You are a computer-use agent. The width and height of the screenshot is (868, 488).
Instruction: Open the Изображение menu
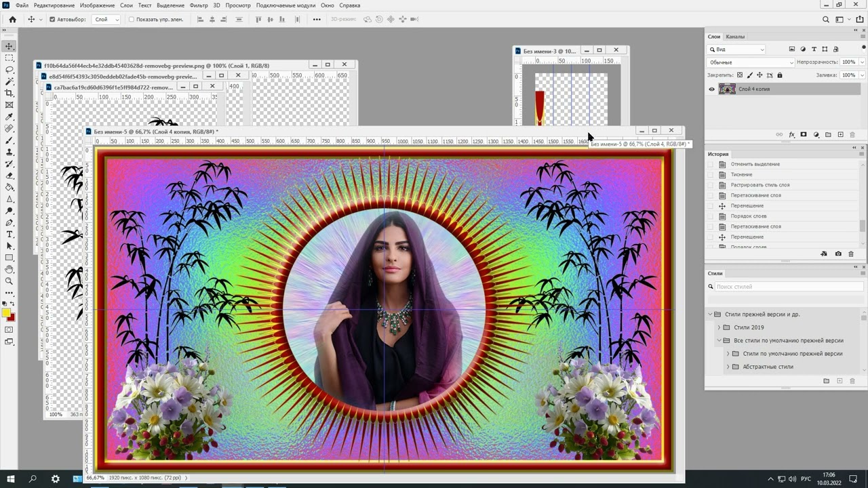(x=97, y=5)
